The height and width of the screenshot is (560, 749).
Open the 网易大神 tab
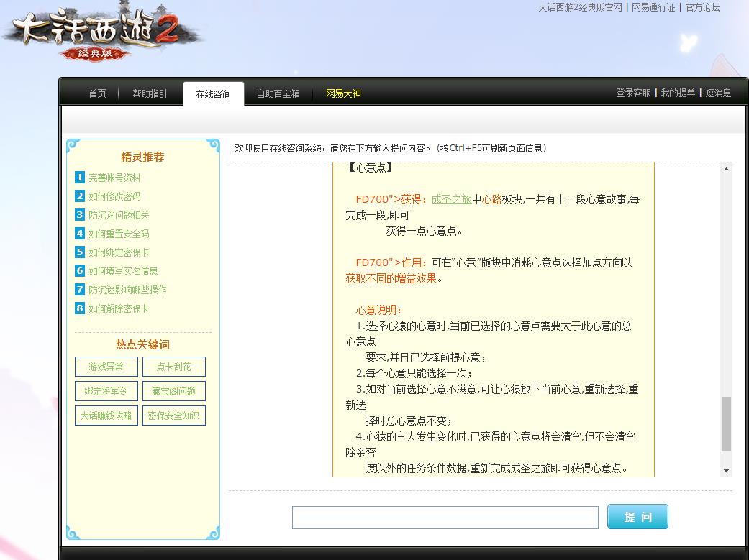coord(343,93)
